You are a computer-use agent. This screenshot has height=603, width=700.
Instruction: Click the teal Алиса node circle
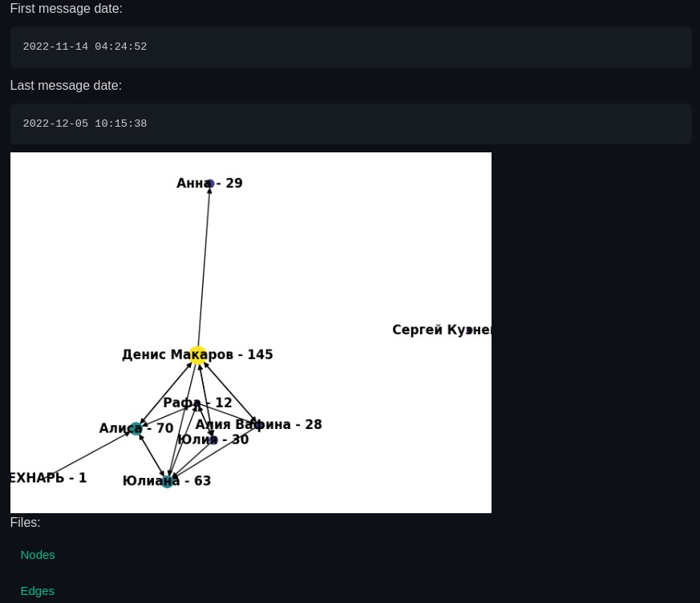pyautogui.click(x=136, y=429)
